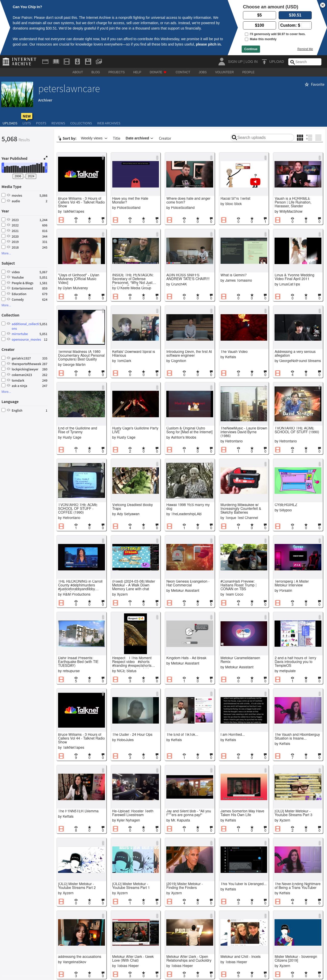Expand More... under Year facet
The width and height of the screenshot is (327, 980).
[6, 253]
